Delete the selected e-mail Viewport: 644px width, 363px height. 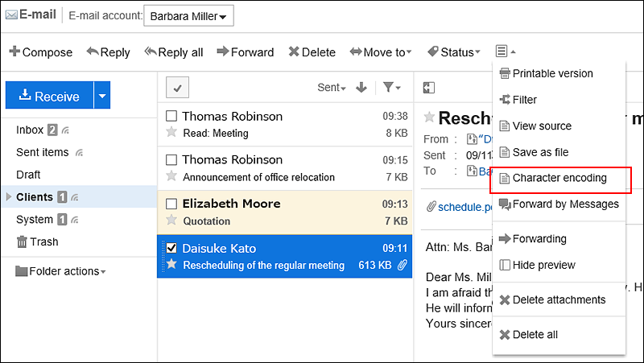[x=312, y=52]
